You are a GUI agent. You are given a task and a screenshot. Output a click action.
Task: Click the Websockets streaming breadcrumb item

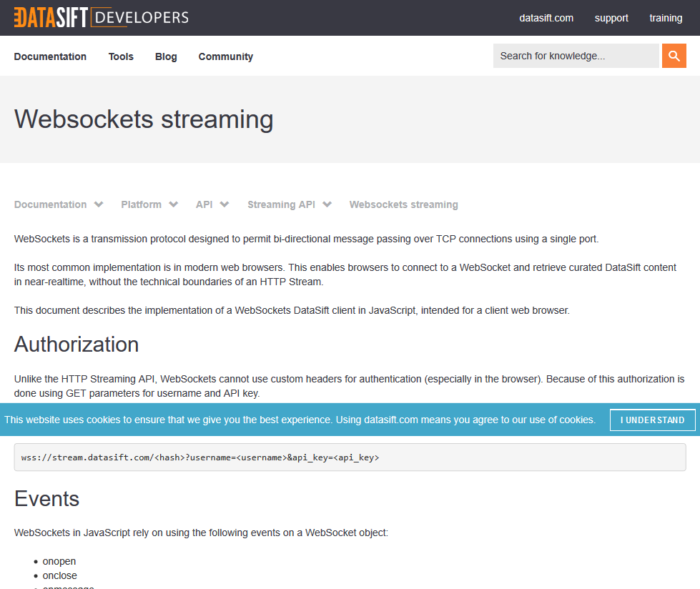403,204
